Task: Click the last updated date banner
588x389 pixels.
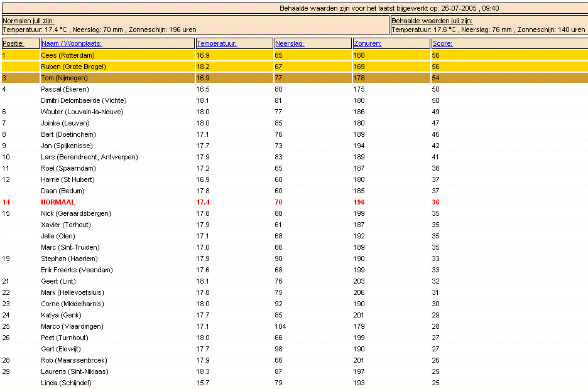Action: [389, 8]
